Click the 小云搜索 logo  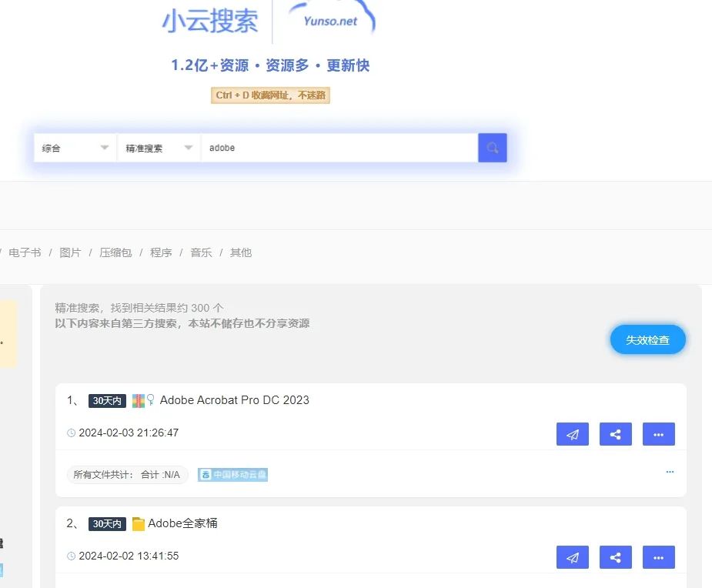[210, 21]
